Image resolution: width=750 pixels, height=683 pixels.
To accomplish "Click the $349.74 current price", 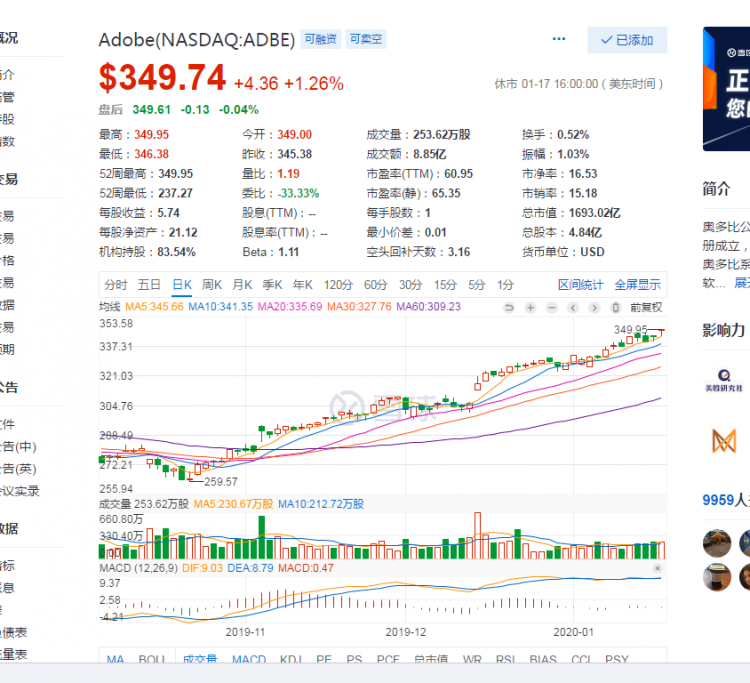I will point(162,77).
